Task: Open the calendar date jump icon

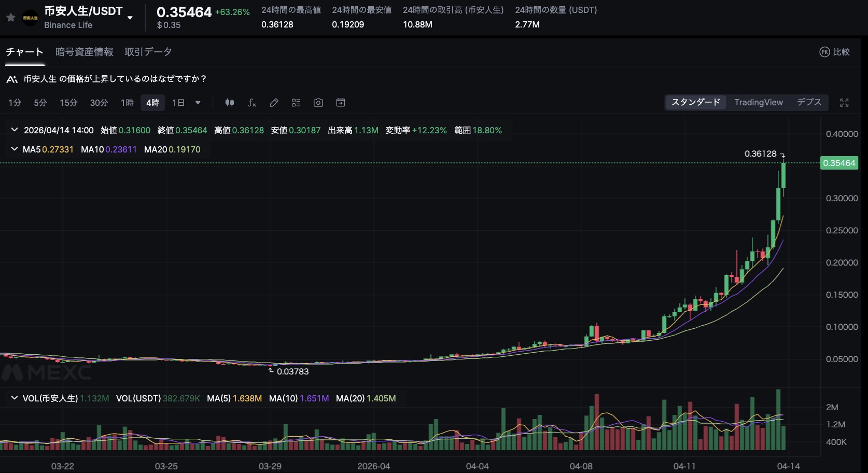Action: coord(341,103)
